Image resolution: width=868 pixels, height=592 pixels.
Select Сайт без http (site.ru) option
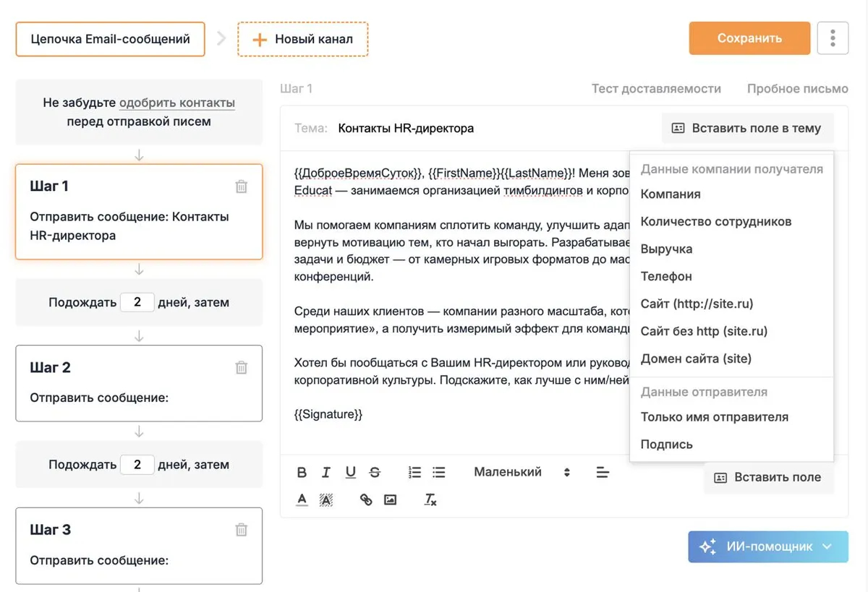point(704,332)
